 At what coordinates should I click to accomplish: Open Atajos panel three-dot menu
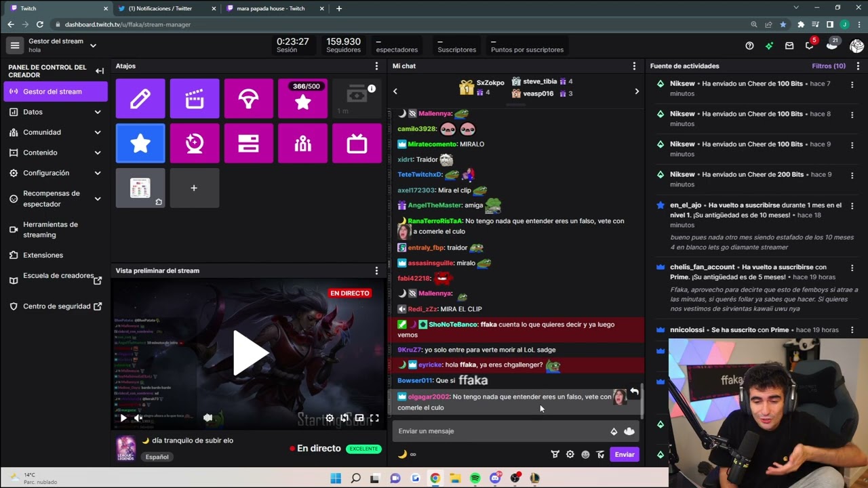point(376,66)
